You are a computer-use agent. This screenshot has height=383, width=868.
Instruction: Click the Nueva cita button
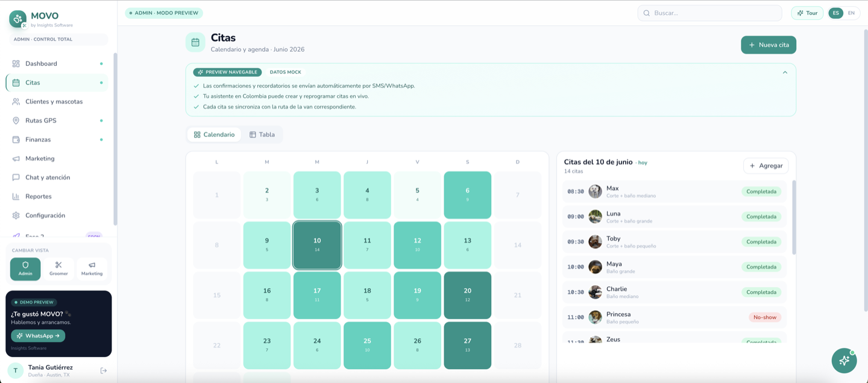pyautogui.click(x=769, y=45)
